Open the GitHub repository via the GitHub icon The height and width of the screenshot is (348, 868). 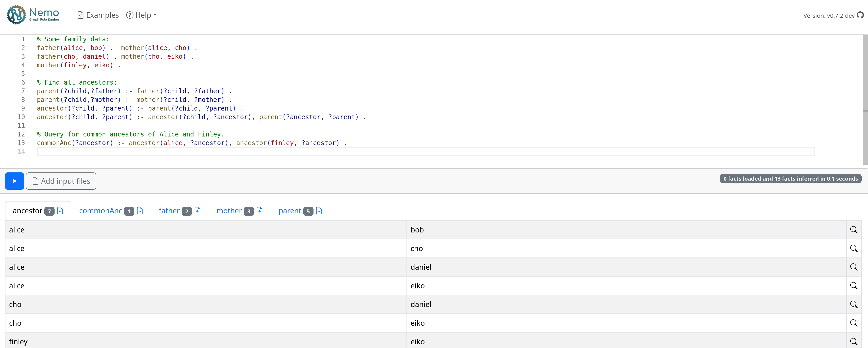[860, 15]
